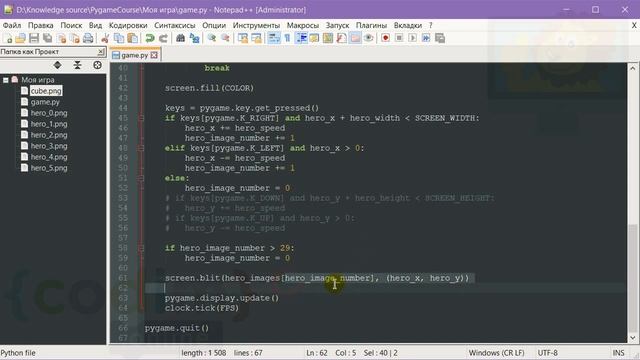Close the game.py tab with its X
Viewport: 640px width, 360px height.
154,55
